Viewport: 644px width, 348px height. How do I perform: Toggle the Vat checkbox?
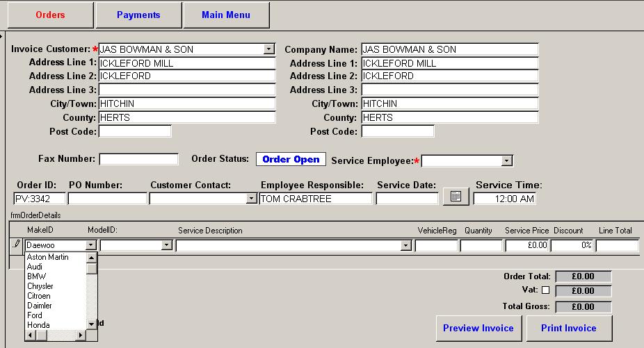pos(545,290)
